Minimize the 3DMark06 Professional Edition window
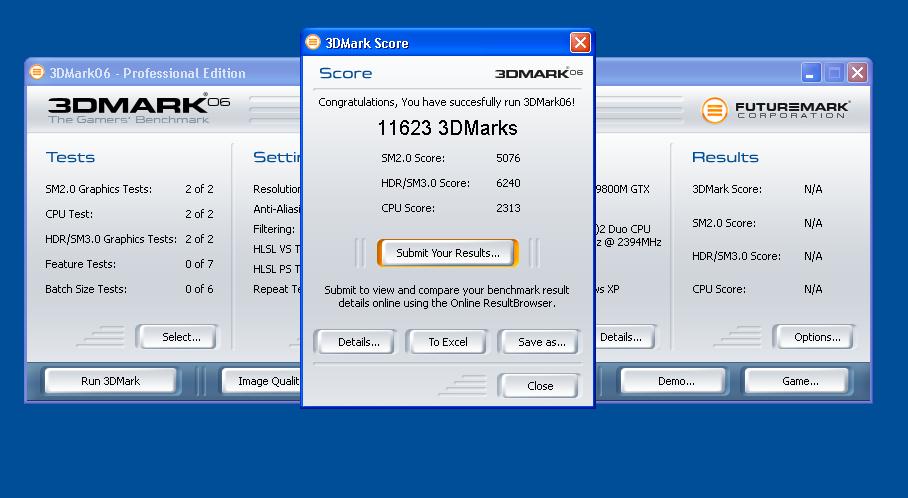908x498 pixels. 811,73
